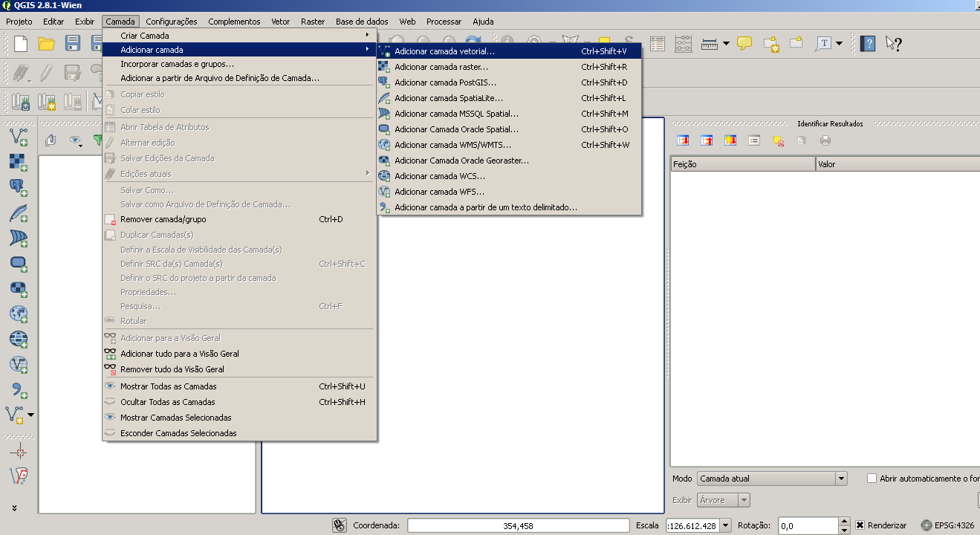The image size is (980, 535).
Task: Select Incorporar camadas e grupos menu item
Action: 240,64
